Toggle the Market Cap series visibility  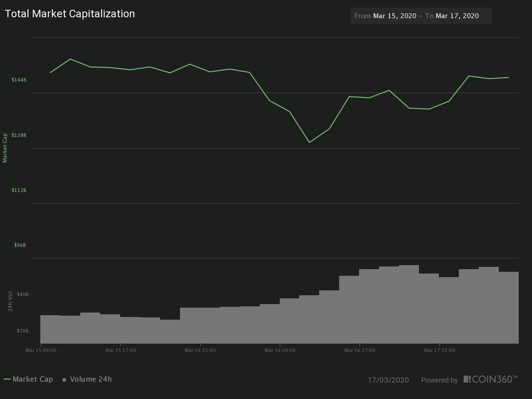(33, 379)
